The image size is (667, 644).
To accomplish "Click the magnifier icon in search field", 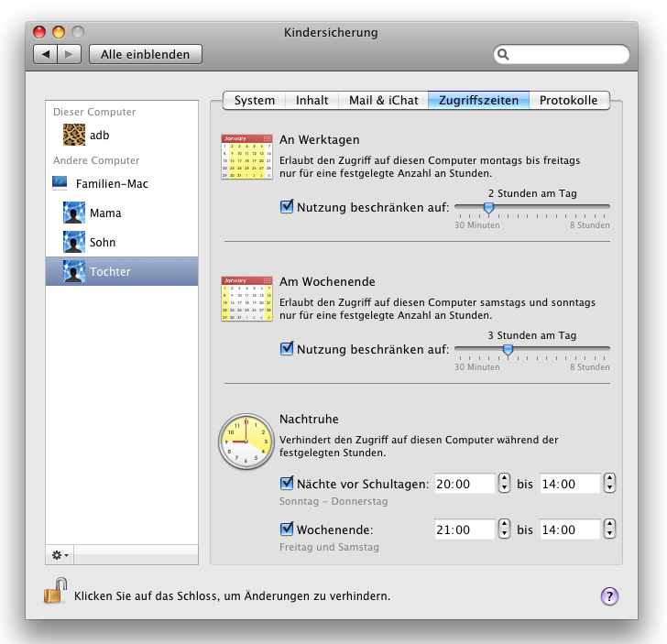I will pyautogui.click(x=503, y=54).
